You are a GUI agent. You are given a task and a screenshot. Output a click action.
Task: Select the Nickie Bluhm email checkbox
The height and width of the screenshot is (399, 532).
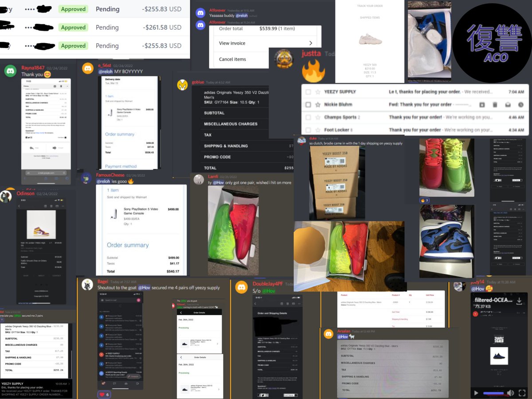coord(308,105)
